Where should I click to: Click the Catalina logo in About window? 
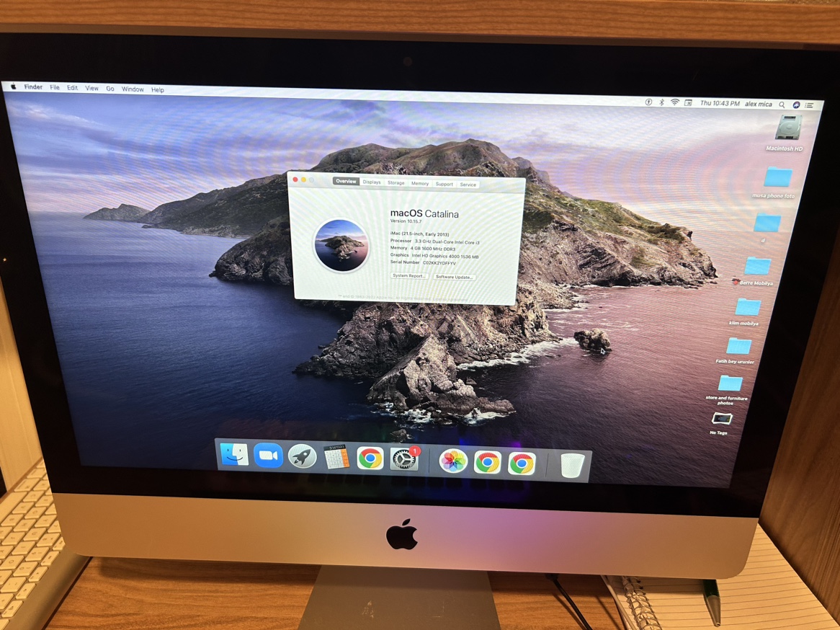[x=341, y=246]
